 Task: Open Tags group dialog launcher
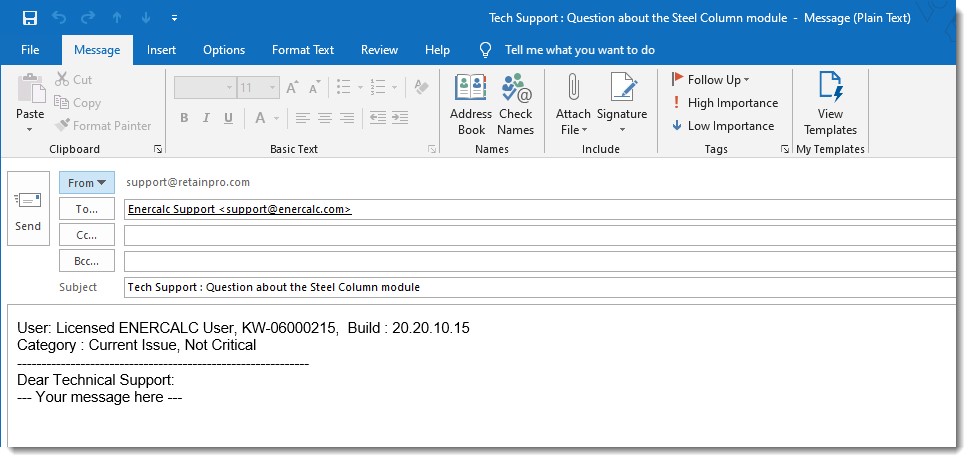click(x=785, y=149)
